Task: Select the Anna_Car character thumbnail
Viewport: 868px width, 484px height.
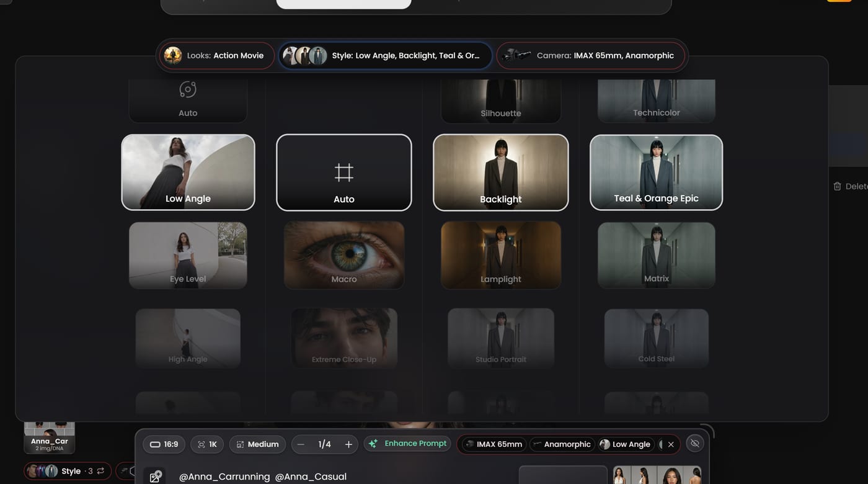Action: (x=50, y=437)
